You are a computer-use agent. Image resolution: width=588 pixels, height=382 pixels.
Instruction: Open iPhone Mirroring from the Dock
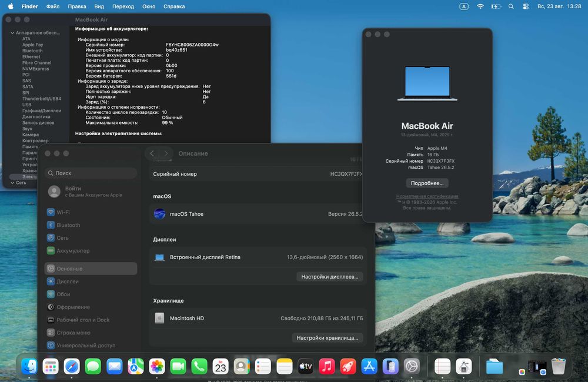click(x=390, y=366)
